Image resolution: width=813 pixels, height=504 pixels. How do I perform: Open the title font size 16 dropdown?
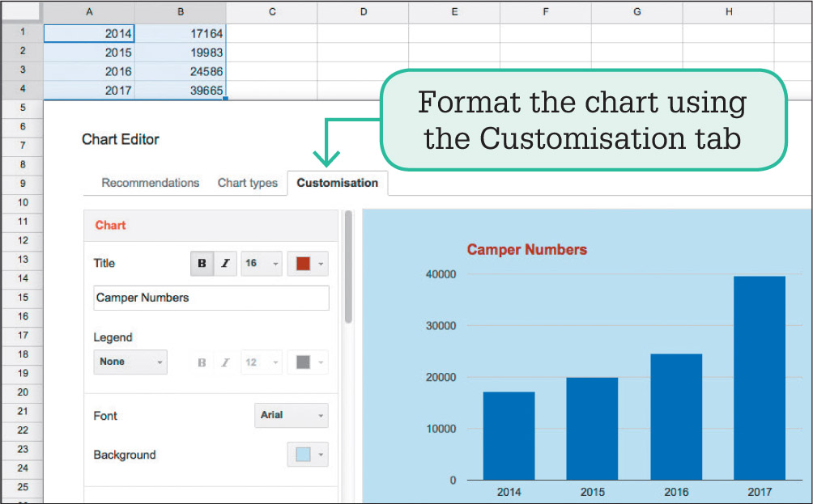262,263
